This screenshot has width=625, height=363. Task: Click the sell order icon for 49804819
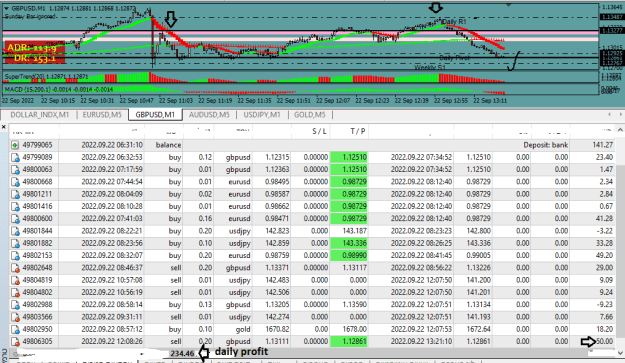(x=15, y=280)
